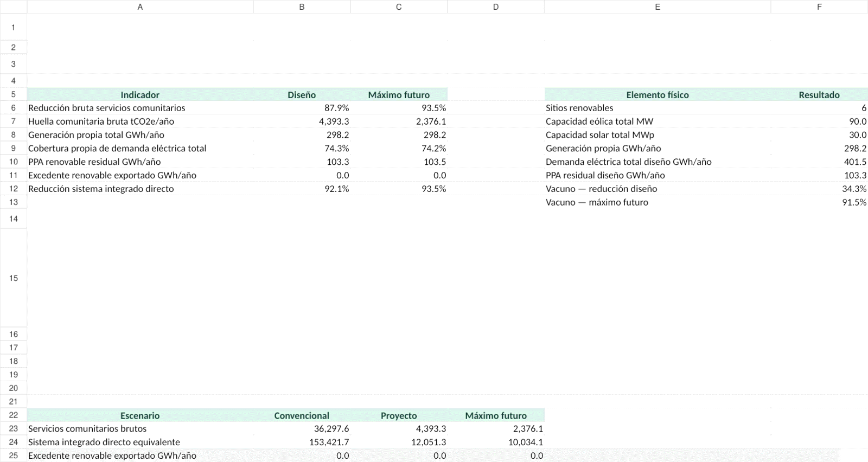Select the Resultado header cell
Viewport: 868px width, 462px height.
point(819,94)
